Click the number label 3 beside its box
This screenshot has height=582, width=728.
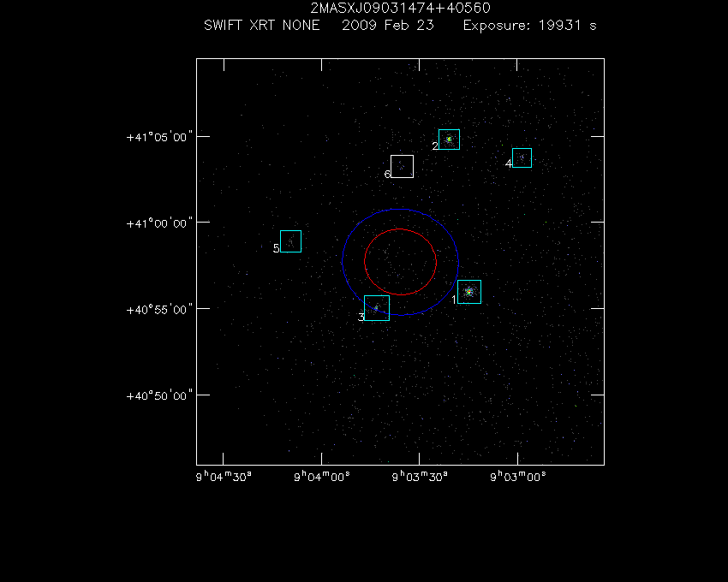[361, 317]
